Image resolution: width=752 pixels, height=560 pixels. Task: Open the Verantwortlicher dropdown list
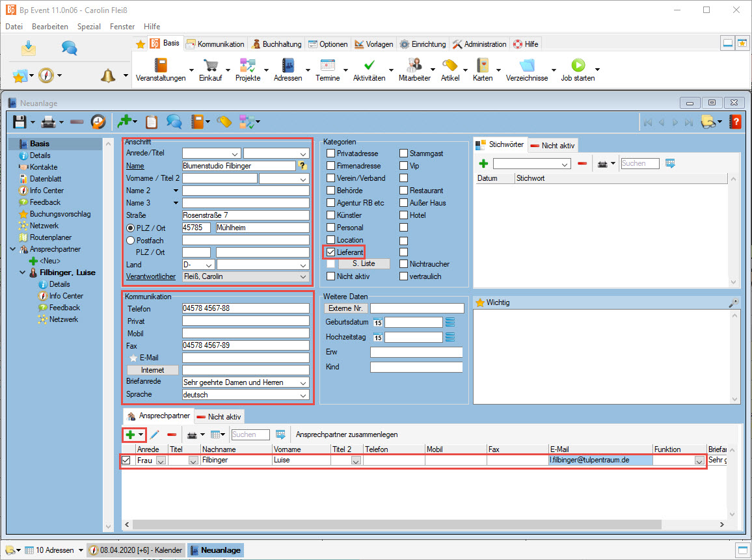pos(303,277)
